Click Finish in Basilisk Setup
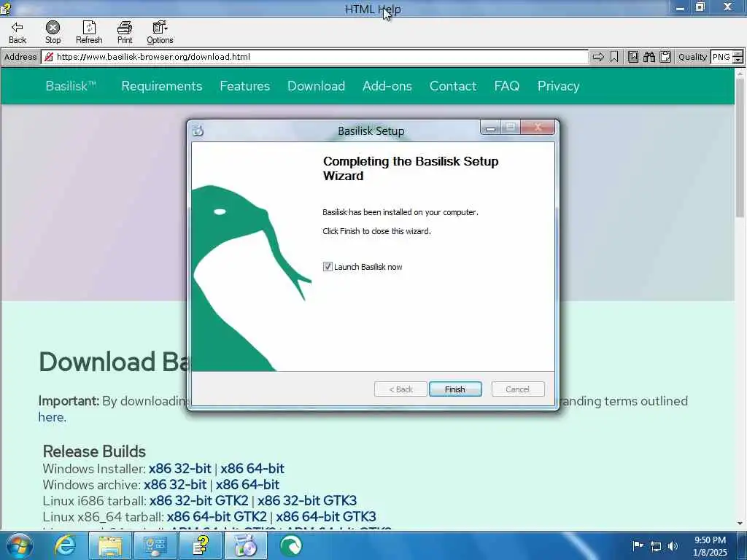The height and width of the screenshot is (560, 747). tap(455, 389)
